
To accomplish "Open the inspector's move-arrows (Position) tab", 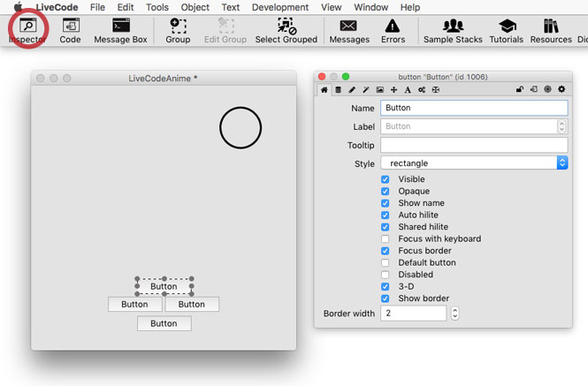I will (393, 89).
